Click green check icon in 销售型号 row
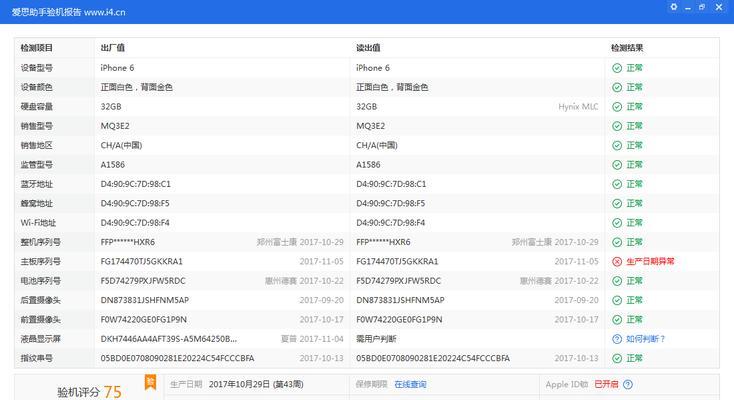This screenshot has height=400, width=734. pos(617,126)
